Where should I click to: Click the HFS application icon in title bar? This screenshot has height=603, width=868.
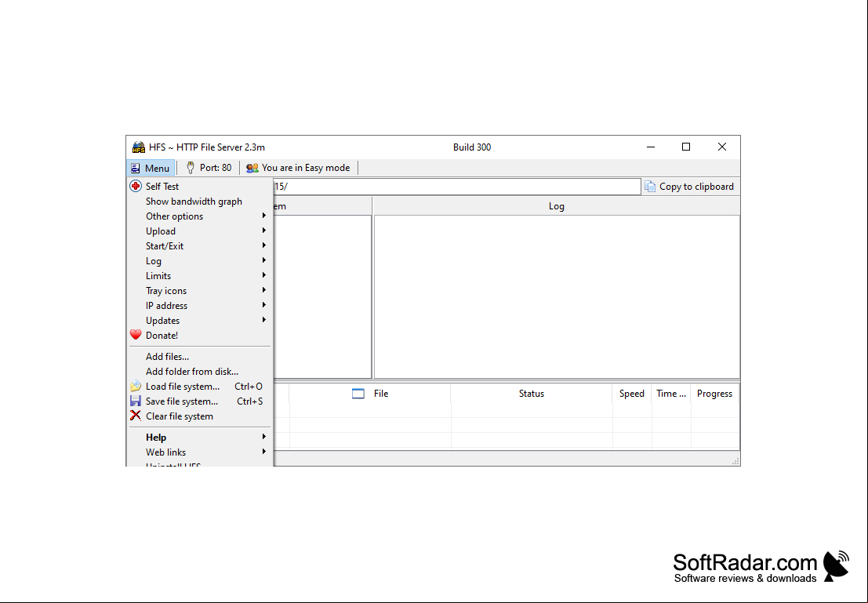point(138,147)
